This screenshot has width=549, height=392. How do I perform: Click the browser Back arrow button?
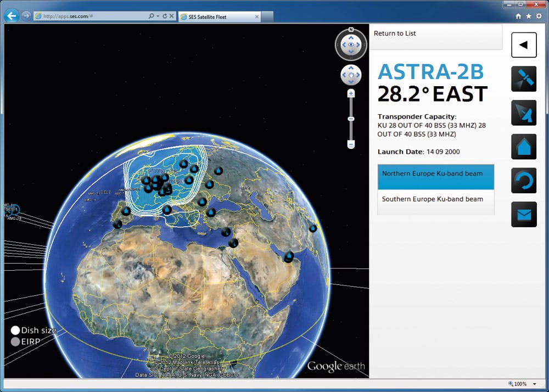coord(12,16)
